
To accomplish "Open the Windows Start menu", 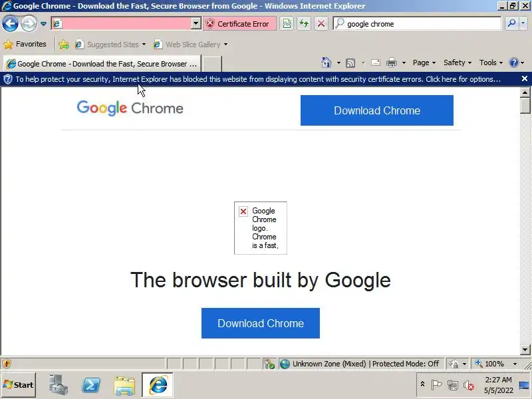I will (x=19, y=385).
